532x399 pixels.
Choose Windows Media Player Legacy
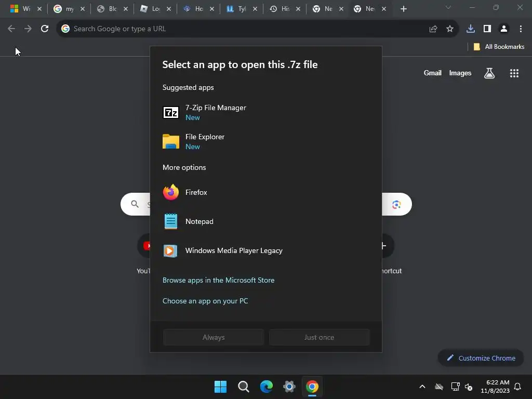click(x=265, y=251)
